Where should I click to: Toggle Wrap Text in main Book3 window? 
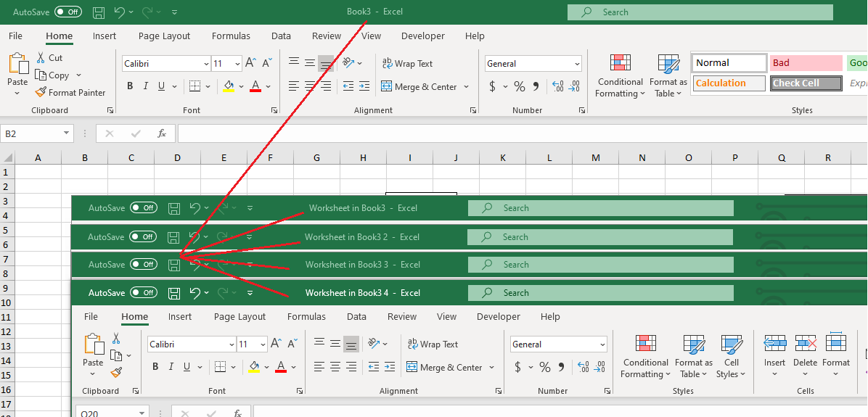pos(407,63)
